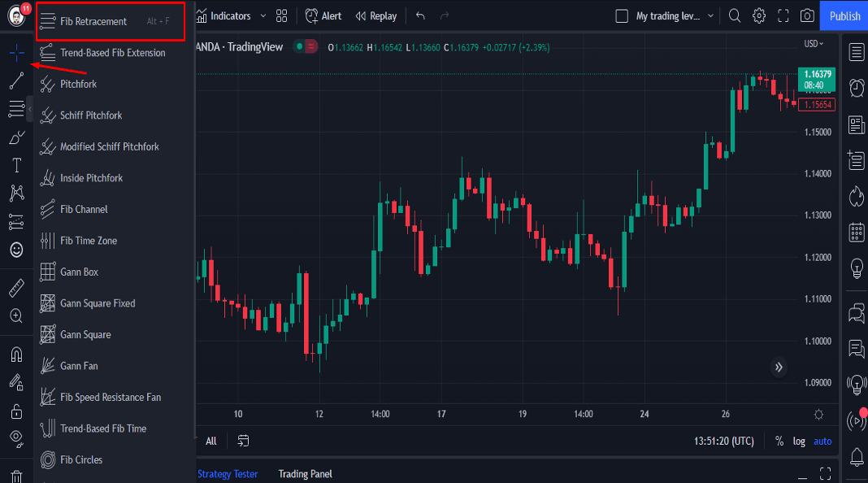Open chart settings gear icon
The height and width of the screenshot is (483, 868).
coord(759,15)
